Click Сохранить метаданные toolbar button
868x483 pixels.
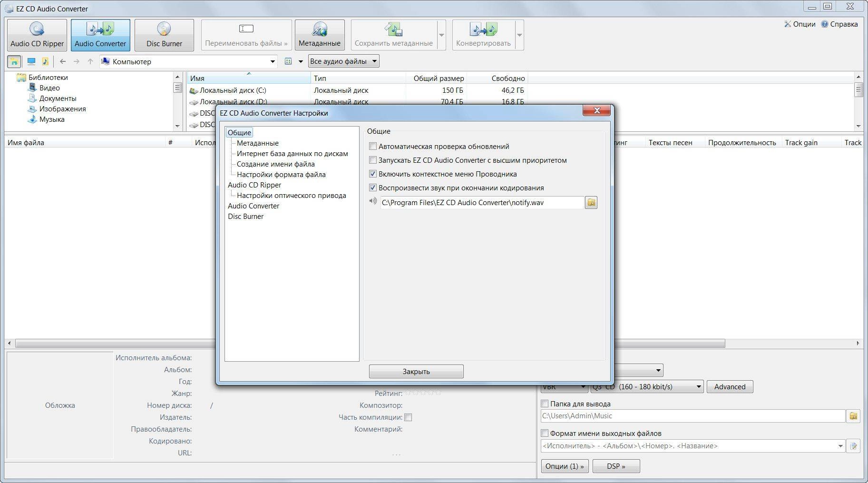(394, 35)
